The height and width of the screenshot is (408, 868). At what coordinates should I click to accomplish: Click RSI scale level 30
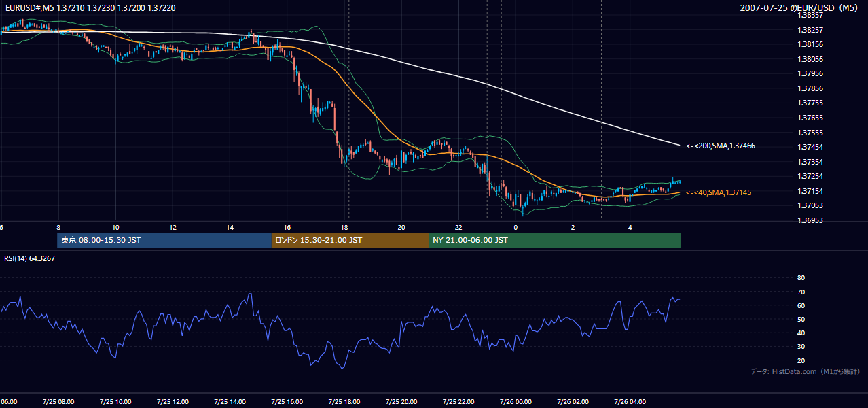pos(801,347)
